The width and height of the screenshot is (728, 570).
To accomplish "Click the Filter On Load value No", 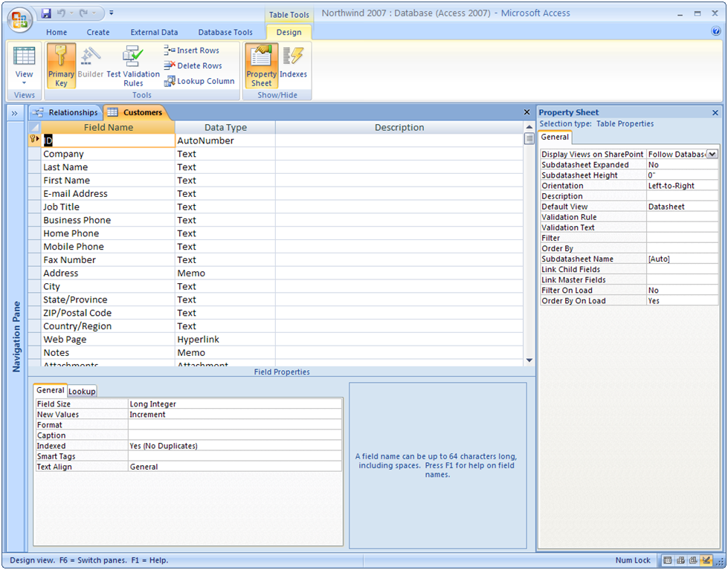I will pyautogui.click(x=682, y=290).
